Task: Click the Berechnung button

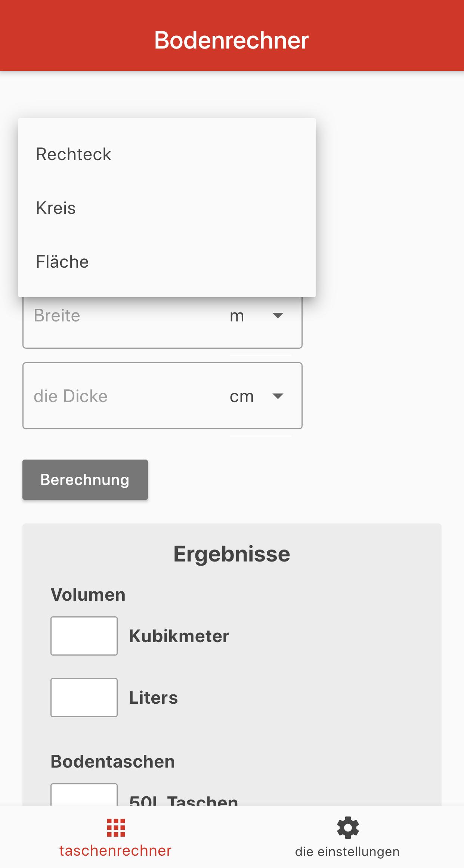Action: coord(85,480)
